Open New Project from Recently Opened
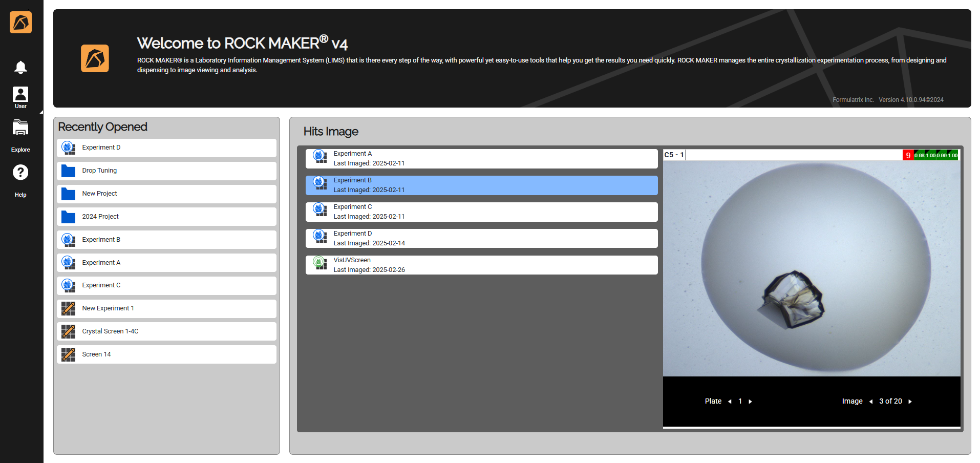980x463 pixels. coord(166,194)
